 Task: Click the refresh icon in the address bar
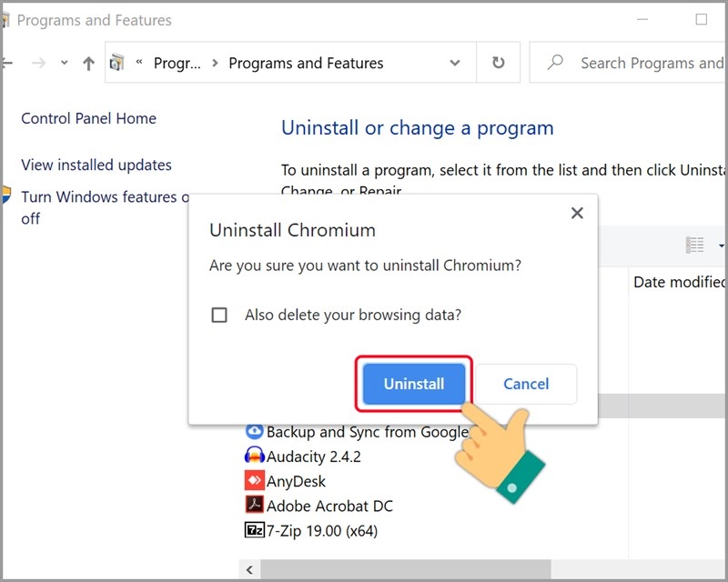point(498,63)
